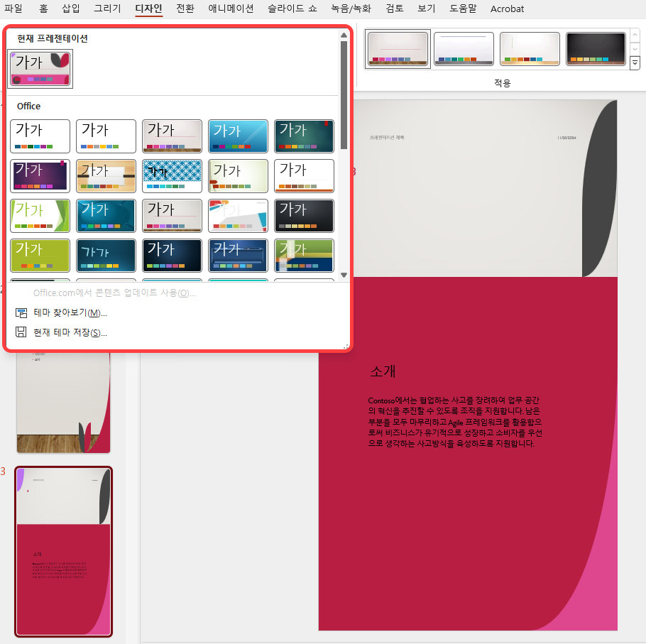Select slide 3 thumbnail in the left pane
Screen dimensions: 646x644
pos(63,550)
